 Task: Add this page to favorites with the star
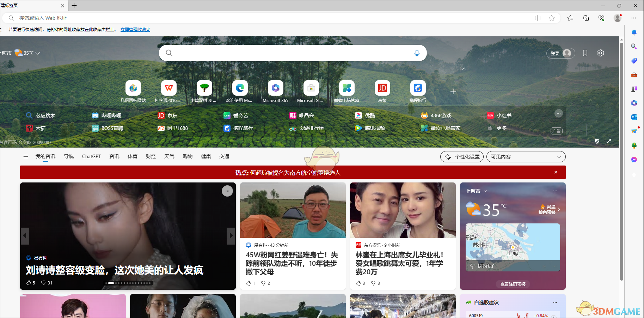552,18
